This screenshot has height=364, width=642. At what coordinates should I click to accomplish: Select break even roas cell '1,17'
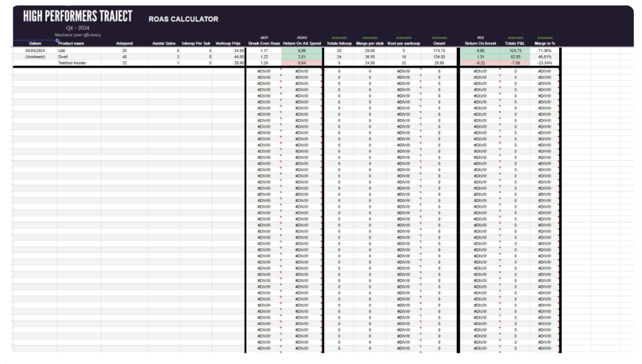coord(264,51)
